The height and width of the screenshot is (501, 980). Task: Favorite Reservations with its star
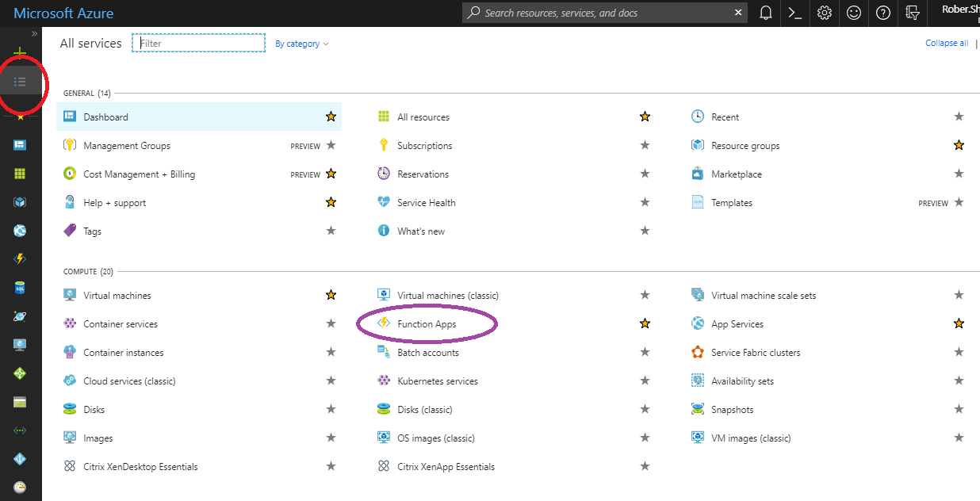pyautogui.click(x=645, y=174)
